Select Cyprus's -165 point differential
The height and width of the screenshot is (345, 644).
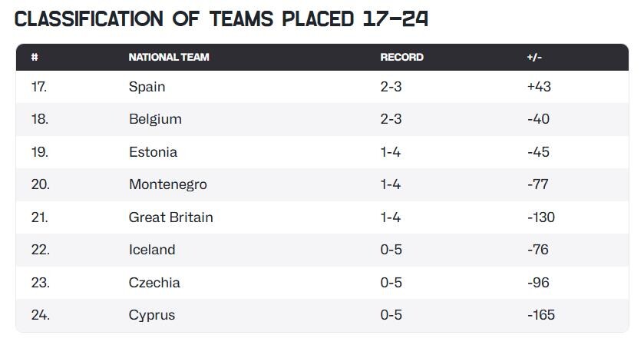point(541,315)
